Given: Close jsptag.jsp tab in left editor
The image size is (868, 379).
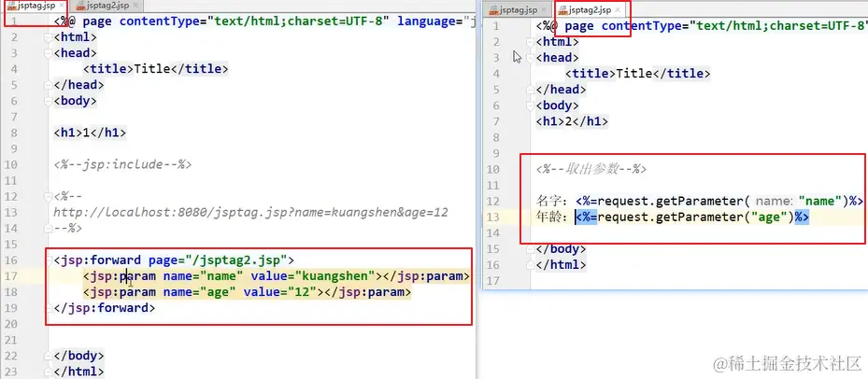Looking at the screenshot, I should click(x=61, y=6).
